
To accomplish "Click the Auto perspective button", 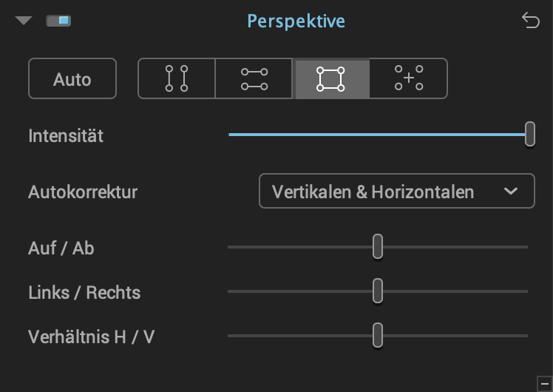I will coord(72,78).
